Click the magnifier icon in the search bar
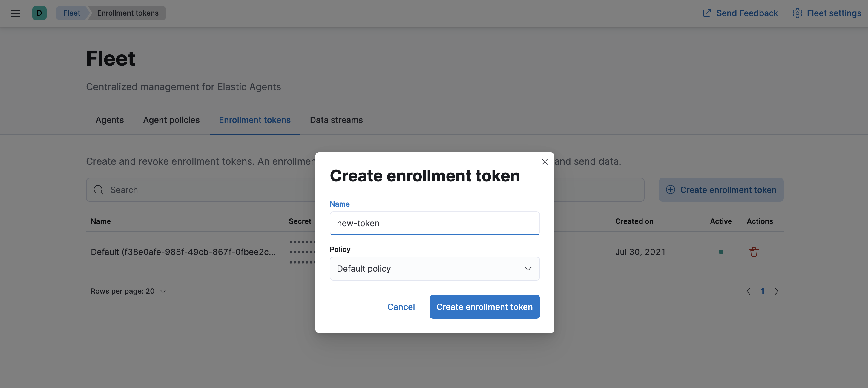This screenshot has width=868, height=388. (98, 190)
